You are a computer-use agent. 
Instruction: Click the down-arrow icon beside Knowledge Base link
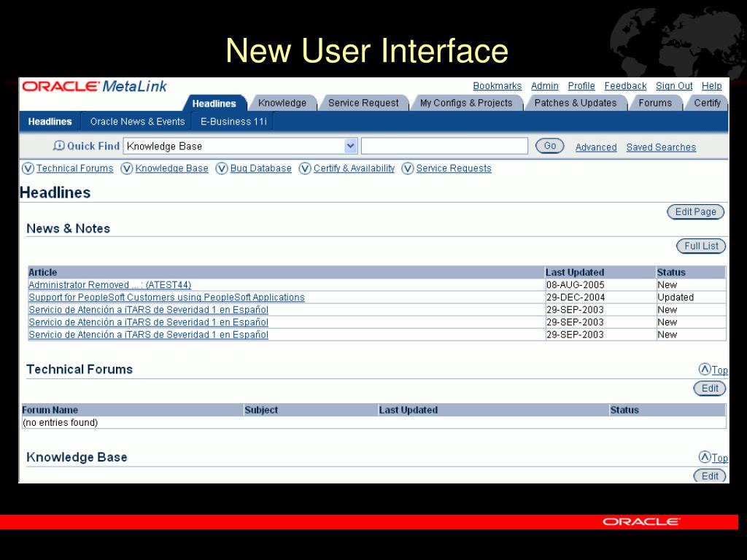[127, 168]
